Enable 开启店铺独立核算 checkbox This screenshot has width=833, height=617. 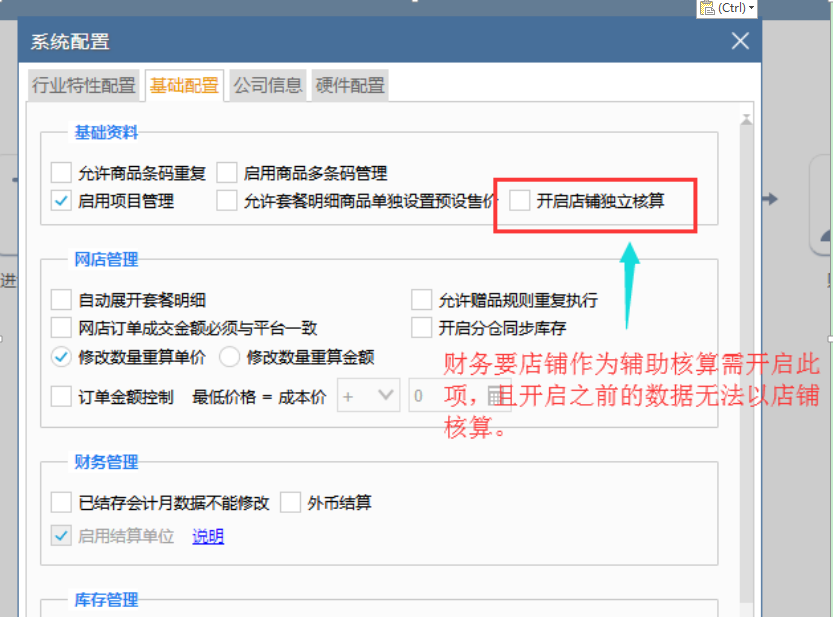(x=520, y=200)
